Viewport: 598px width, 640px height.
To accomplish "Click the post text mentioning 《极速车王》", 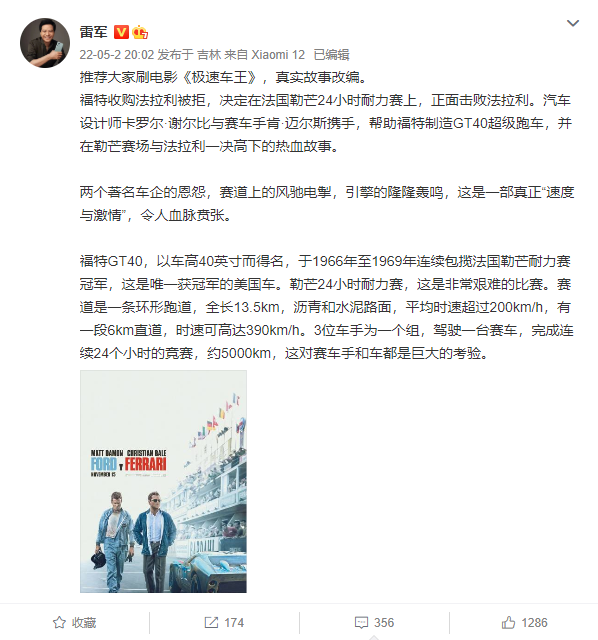I will (x=223, y=77).
